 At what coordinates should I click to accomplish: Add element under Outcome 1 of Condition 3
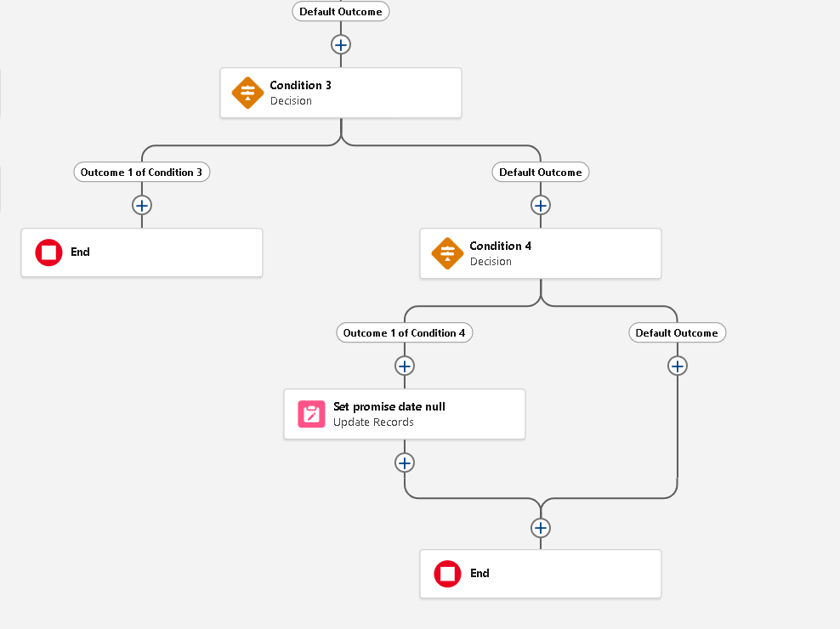pyautogui.click(x=142, y=205)
